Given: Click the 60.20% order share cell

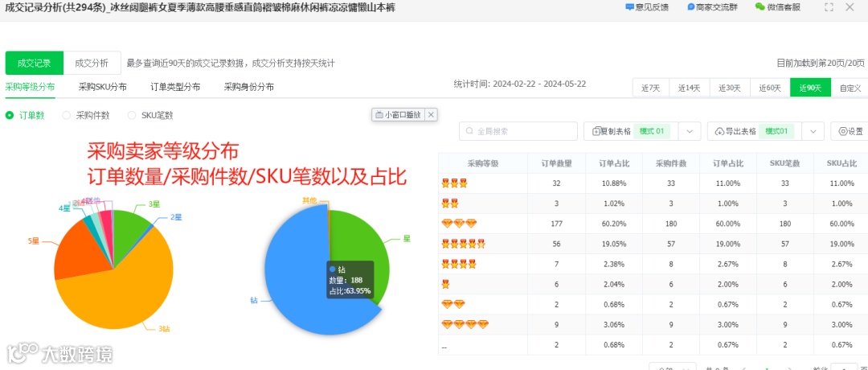Looking at the screenshot, I should (x=613, y=224).
